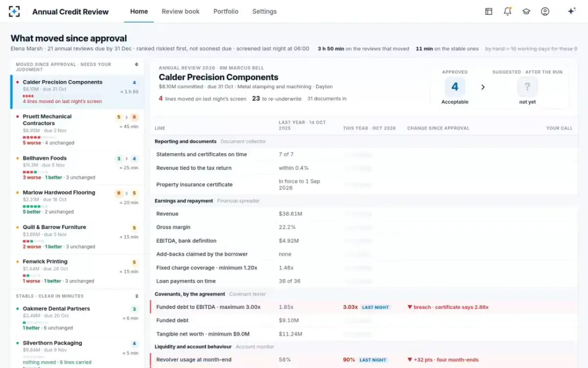Screen dimensions: 588x368
Task: Open the user profile icon
Action: pos(545,11)
